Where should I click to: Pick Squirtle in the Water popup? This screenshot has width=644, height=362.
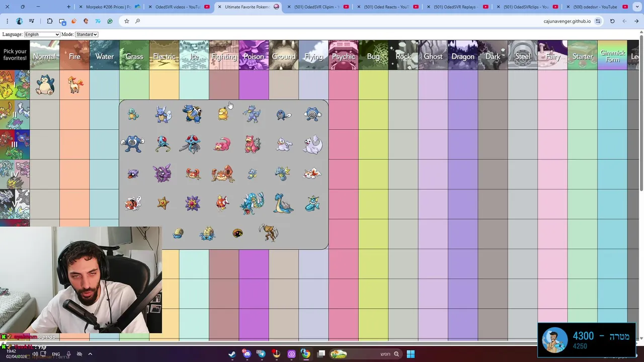133,115
